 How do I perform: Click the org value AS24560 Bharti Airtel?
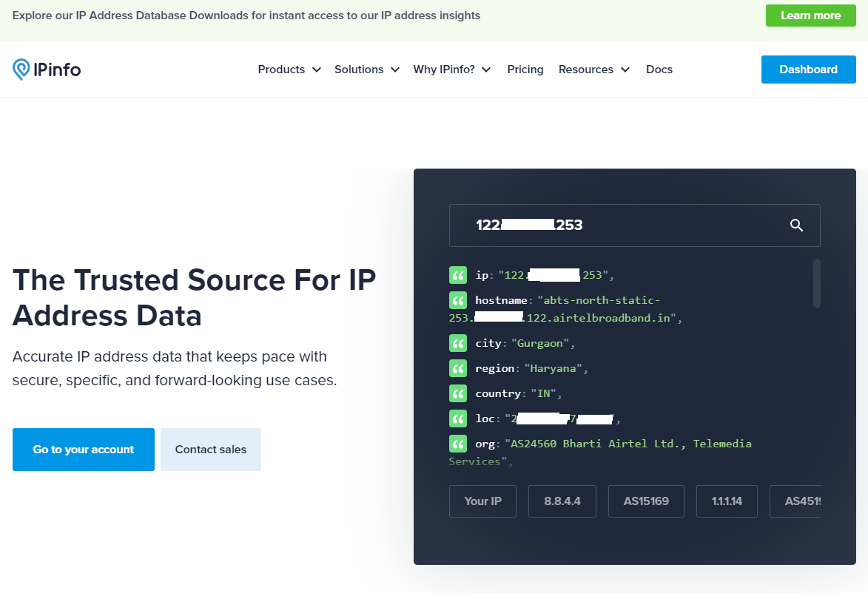coord(600,453)
